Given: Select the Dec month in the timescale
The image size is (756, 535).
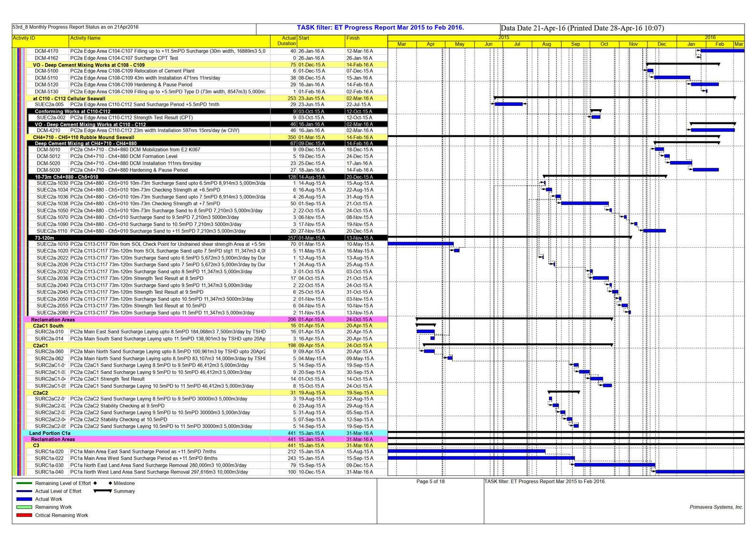Looking at the screenshot, I should pos(662,44).
